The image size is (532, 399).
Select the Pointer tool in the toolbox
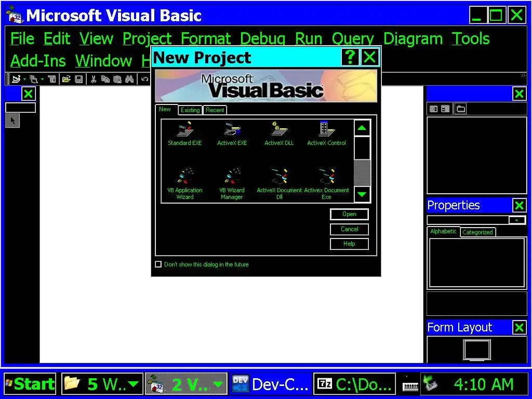pos(12,121)
